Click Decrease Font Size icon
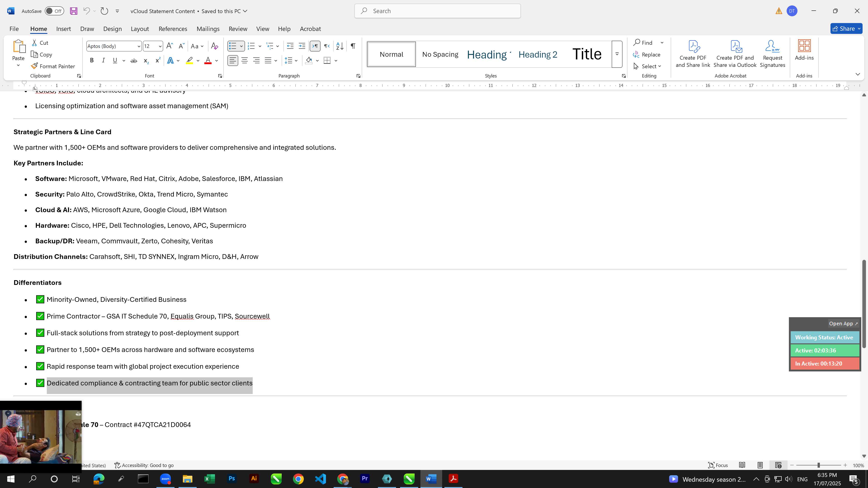 click(x=181, y=46)
